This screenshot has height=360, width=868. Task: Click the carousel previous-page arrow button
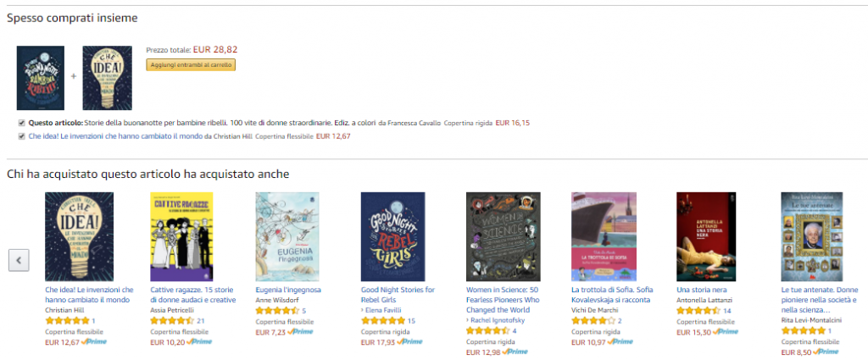(19, 260)
